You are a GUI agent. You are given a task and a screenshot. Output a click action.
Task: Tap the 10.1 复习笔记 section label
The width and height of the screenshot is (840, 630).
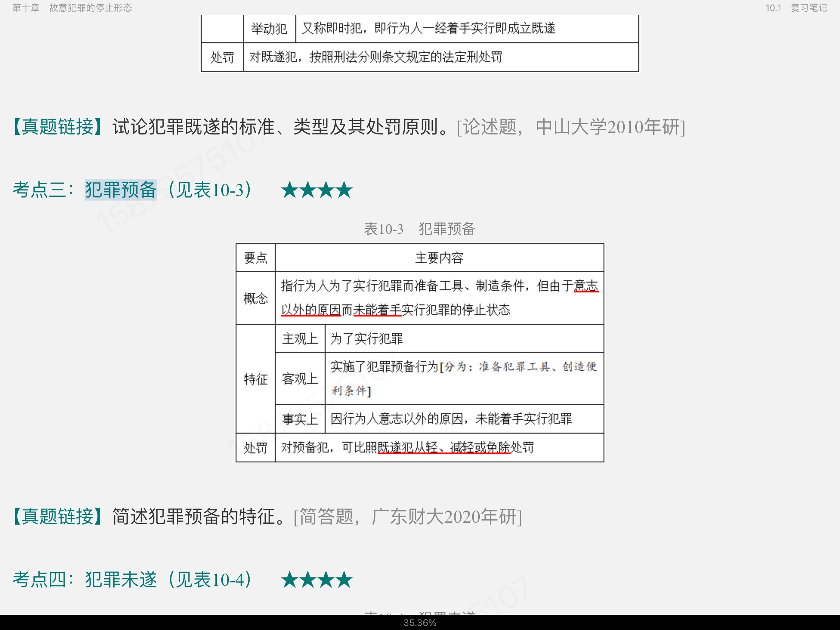coord(796,8)
